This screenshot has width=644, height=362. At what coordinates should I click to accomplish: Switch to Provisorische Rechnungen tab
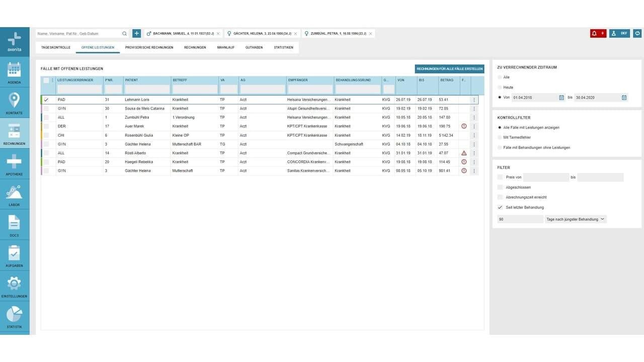[x=149, y=47]
